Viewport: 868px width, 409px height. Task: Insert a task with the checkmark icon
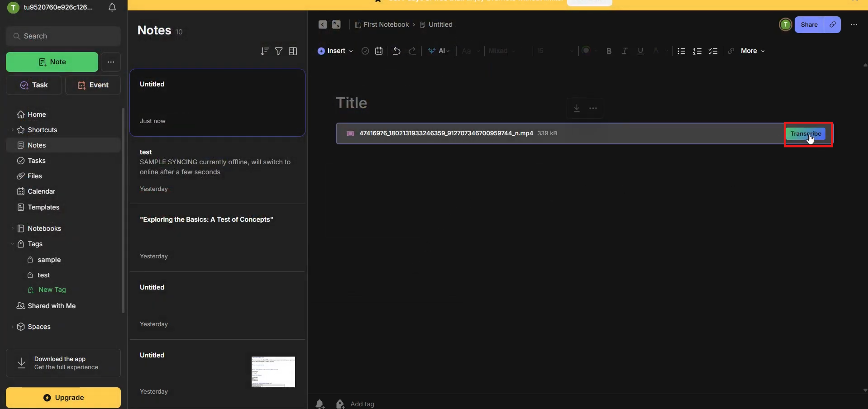point(365,51)
